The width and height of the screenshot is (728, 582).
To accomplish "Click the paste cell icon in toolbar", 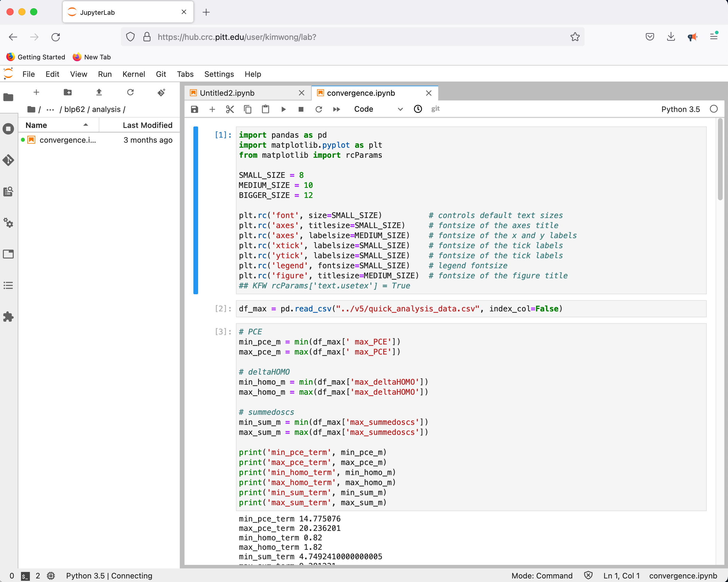I will coord(266,109).
